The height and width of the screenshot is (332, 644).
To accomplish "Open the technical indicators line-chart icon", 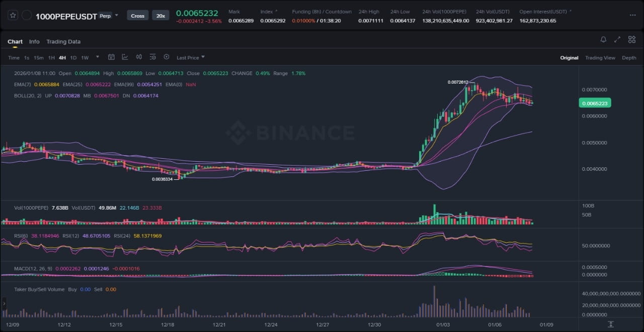I will pos(125,57).
